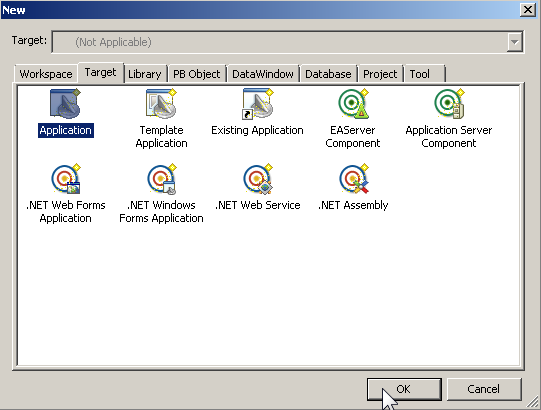Switch to the Workspace tab
541x410 pixels.
tap(46, 74)
